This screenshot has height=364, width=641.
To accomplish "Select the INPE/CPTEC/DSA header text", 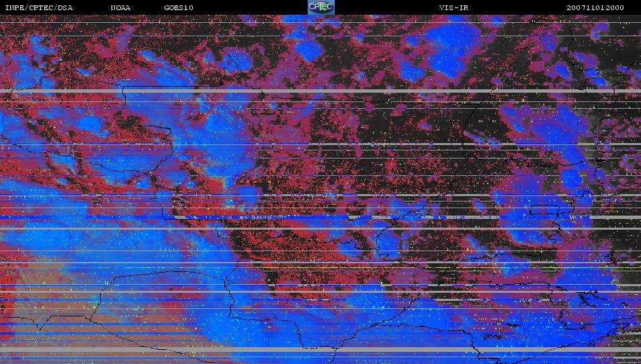I will 39,8.
